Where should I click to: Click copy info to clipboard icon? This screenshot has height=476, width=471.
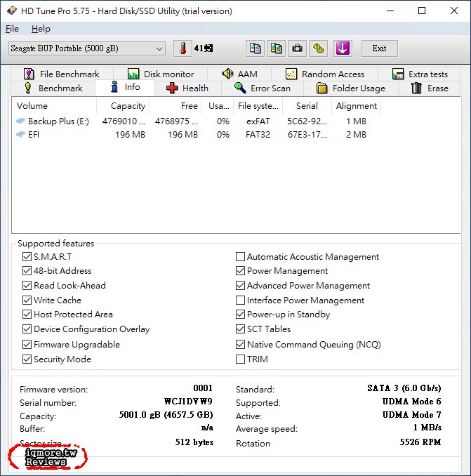pos(256,48)
